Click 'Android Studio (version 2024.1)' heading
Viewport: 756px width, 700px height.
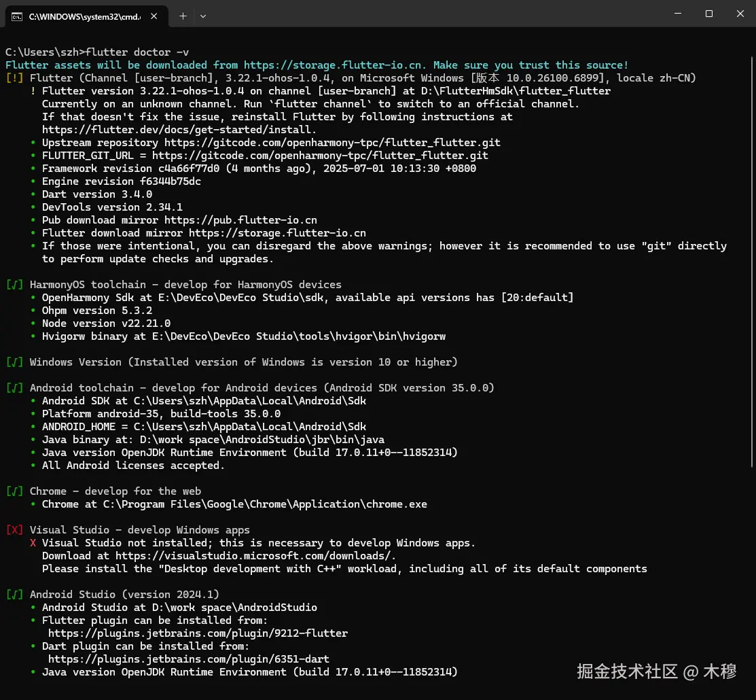124,595
